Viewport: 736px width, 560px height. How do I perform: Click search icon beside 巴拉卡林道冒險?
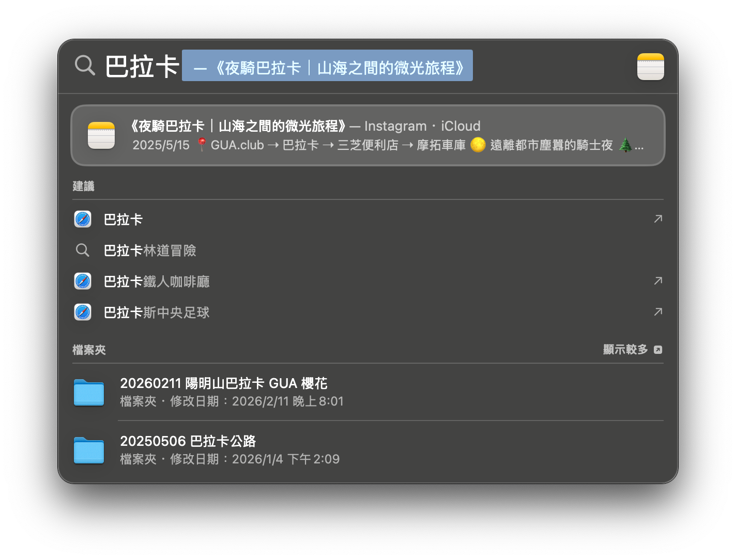click(x=83, y=251)
